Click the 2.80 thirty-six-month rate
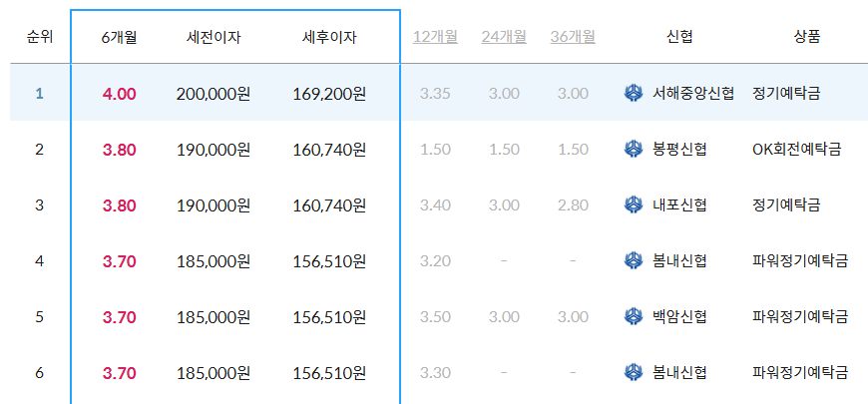Screen dimensions: 868x404 [x=573, y=205]
